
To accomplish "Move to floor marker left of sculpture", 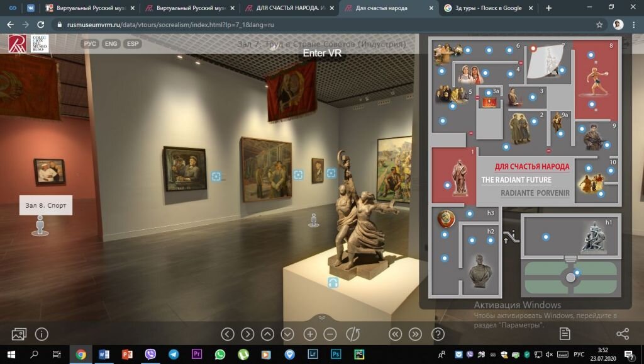I will click(314, 220).
